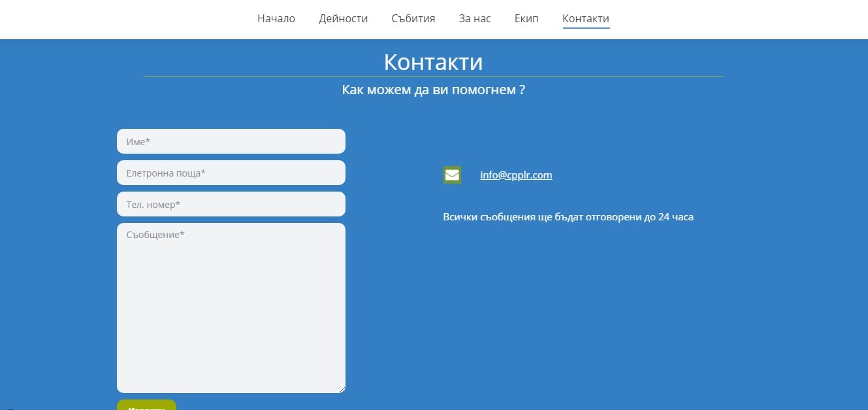Focus the Елетронна поща* field
The width and height of the screenshot is (868, 410).
[x=231, y=173]
